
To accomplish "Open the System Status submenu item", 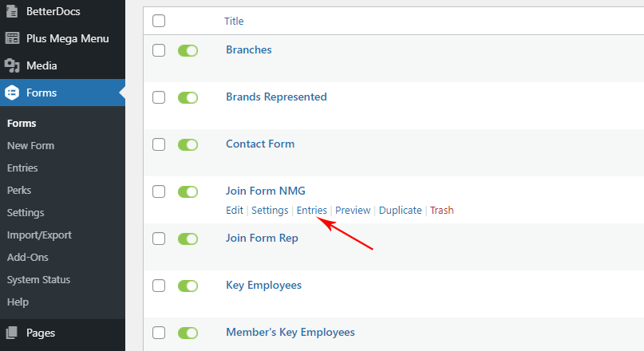I will pos(38,279).
